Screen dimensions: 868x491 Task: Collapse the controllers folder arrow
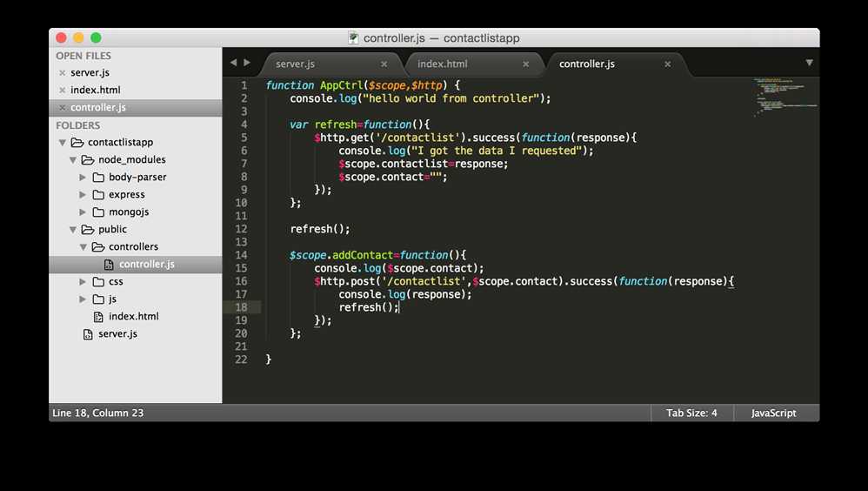[83, 247]
